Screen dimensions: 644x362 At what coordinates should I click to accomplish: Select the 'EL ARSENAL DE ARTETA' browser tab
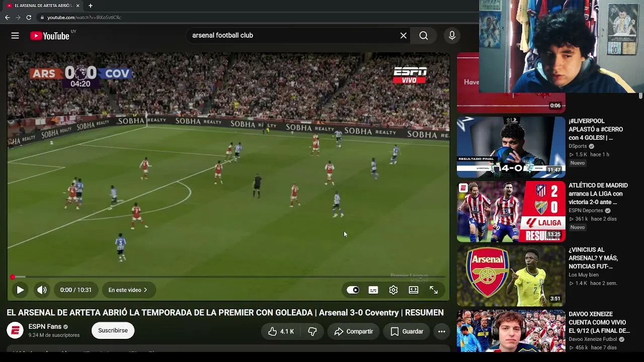coord(43,6)
